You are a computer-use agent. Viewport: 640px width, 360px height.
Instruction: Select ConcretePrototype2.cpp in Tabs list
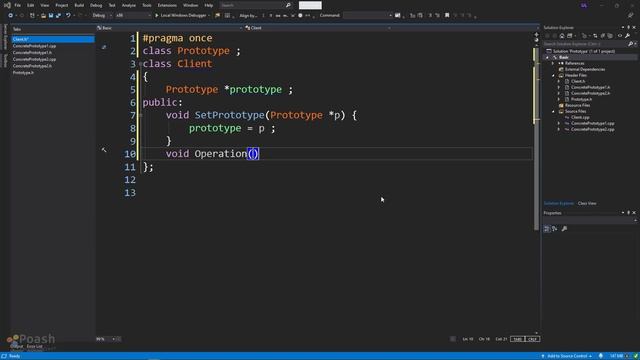pos(34,59)
